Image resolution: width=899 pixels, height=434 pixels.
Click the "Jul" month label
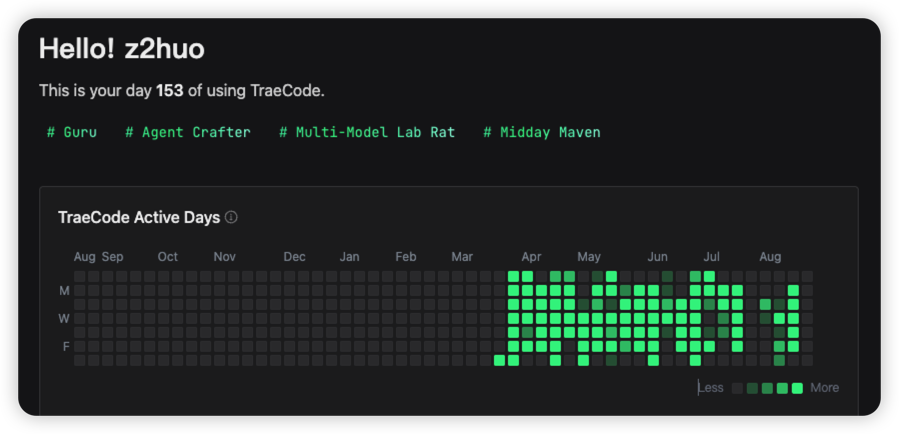[x=712, y=257]
